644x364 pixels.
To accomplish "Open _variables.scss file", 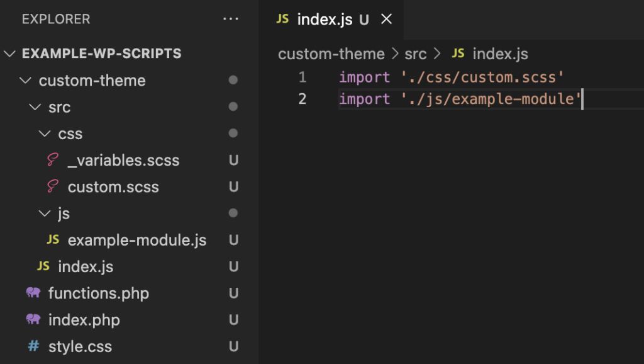I will (x=124, y=160).
